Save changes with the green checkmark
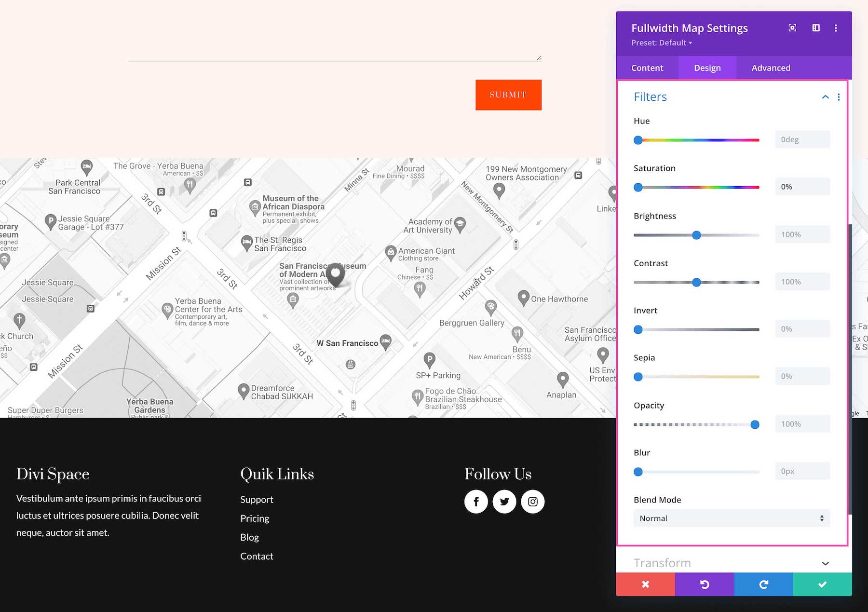The height and width of the screenshot is (612, 868). point(822,584)
